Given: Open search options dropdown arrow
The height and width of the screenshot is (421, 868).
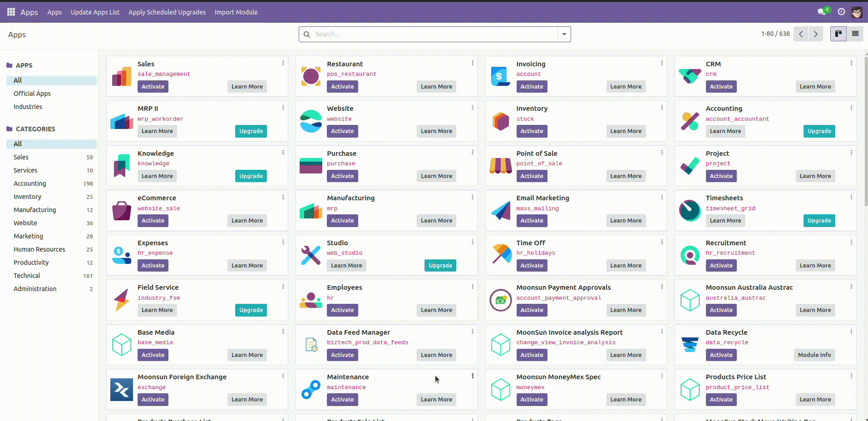Looking at the screenshot, I should pyautogui.click(x=564, y=34).
